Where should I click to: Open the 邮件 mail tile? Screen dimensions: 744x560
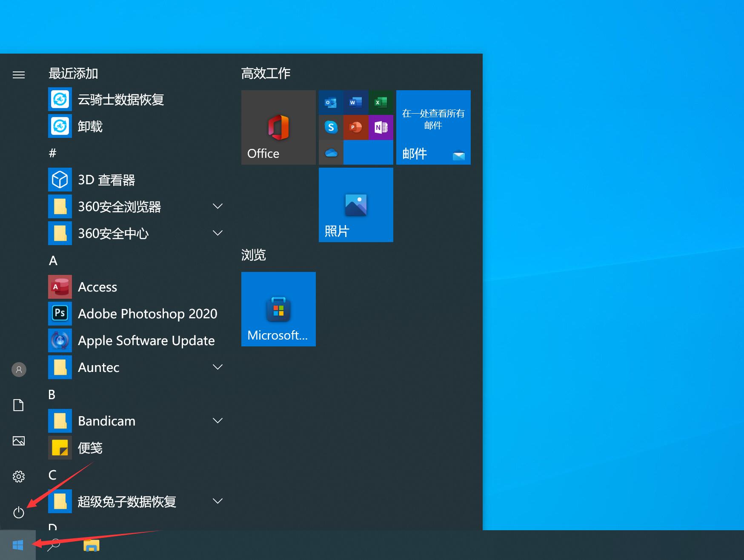pyautogui.click(x=433, y=127)
